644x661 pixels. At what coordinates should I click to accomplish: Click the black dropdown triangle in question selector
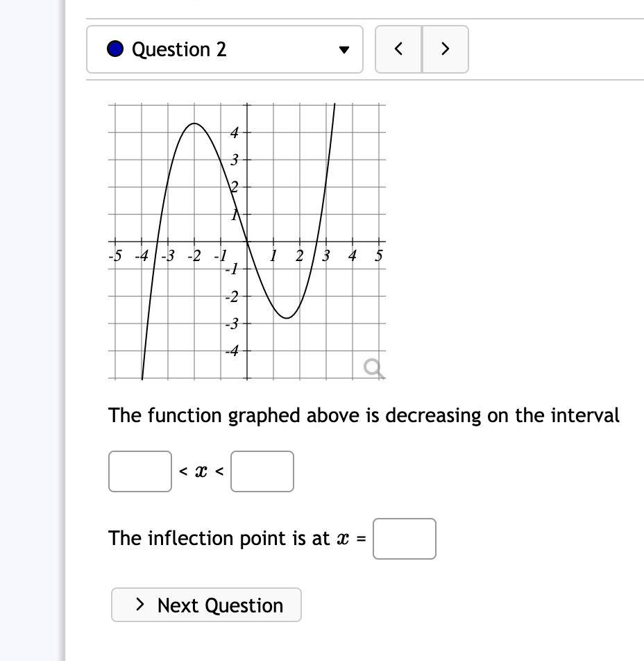[344, 50]
